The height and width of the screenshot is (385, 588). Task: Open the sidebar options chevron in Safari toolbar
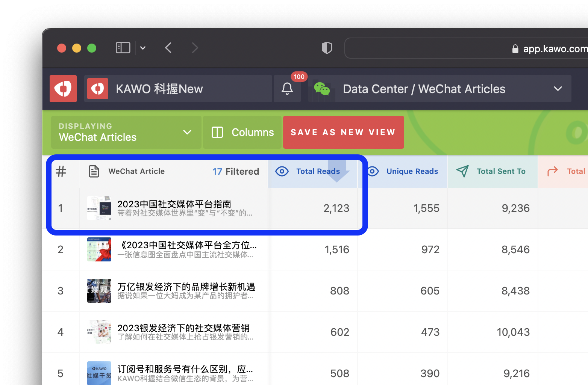click(x=143, y=48)
